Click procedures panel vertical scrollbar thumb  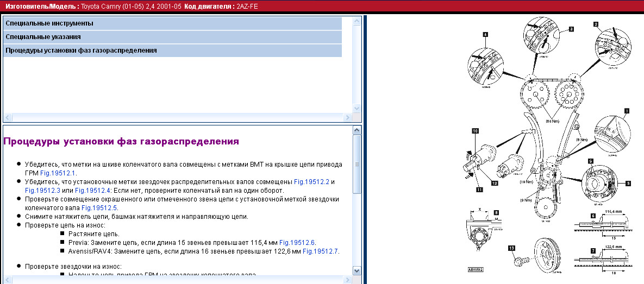(x=357, y=164)
